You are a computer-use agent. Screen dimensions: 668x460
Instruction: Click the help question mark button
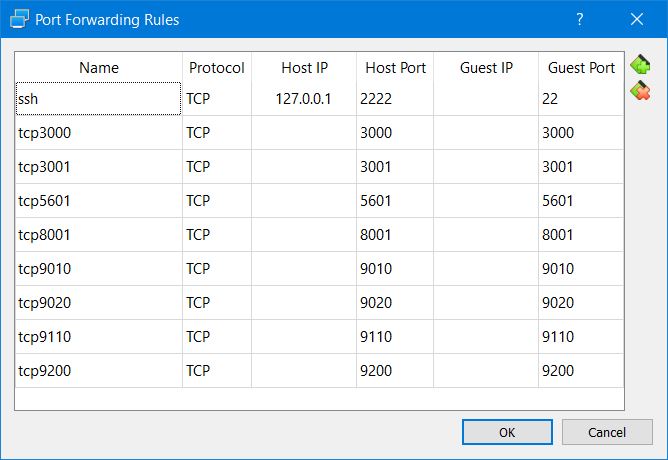[580, 19]
